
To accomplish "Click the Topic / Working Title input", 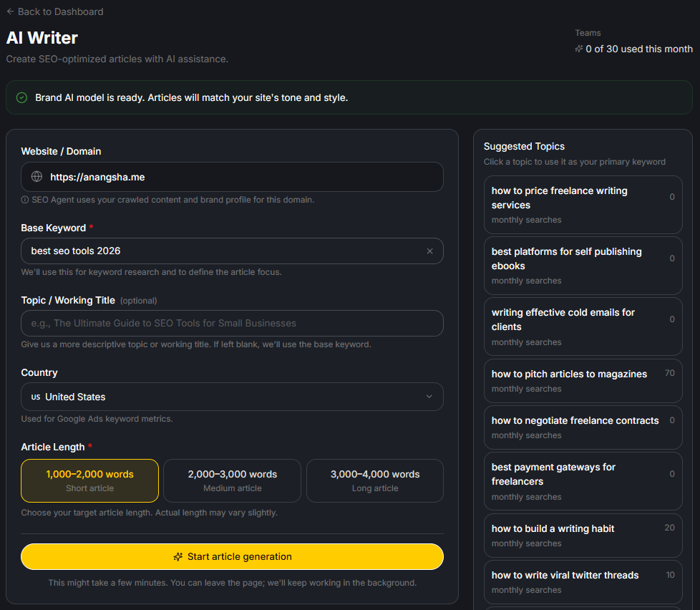I will coord(232,323).
